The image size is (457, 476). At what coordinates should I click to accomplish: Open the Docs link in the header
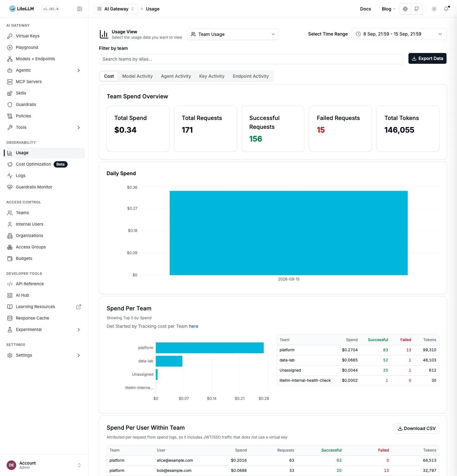(x=365, y=9)
